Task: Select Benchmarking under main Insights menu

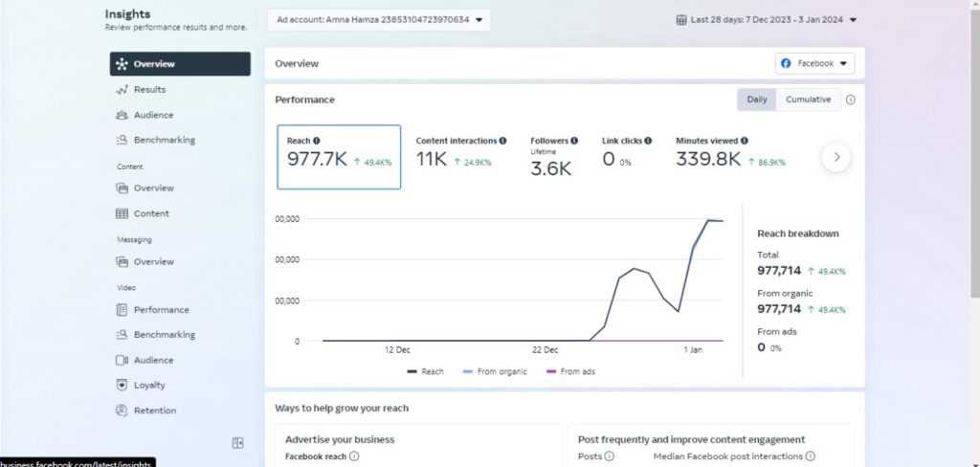Action: 163,140
